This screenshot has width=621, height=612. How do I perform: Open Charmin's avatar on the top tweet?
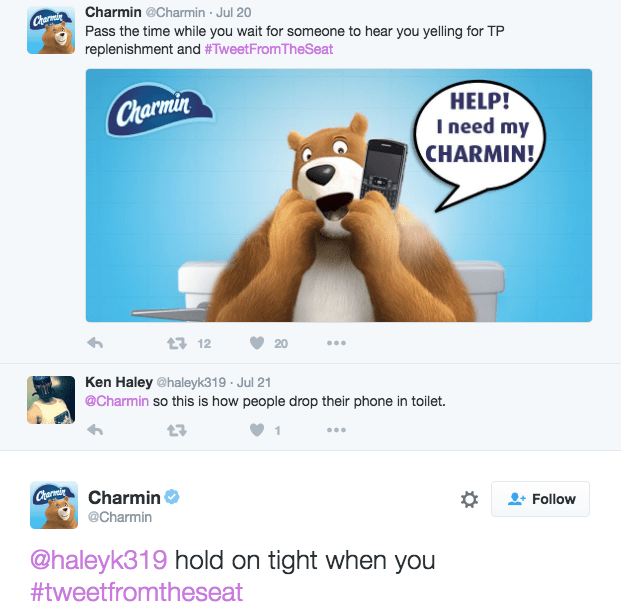[x=51, y=30]
